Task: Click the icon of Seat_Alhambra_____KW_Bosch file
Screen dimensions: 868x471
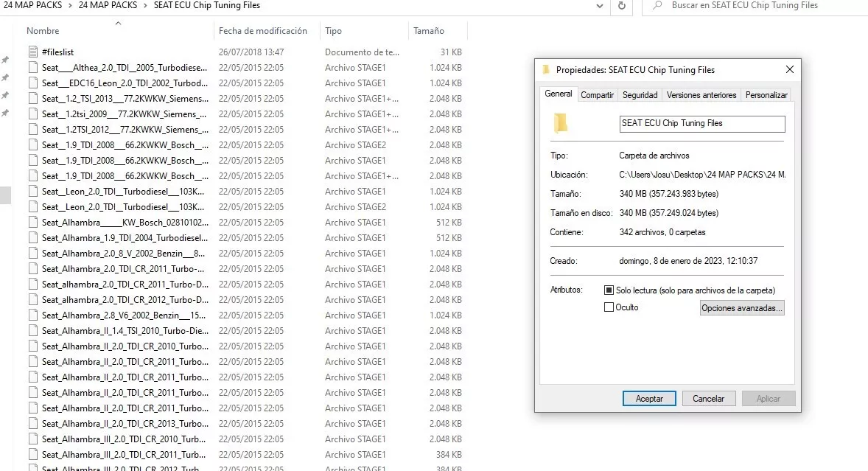Action: (x=33, y=223)
